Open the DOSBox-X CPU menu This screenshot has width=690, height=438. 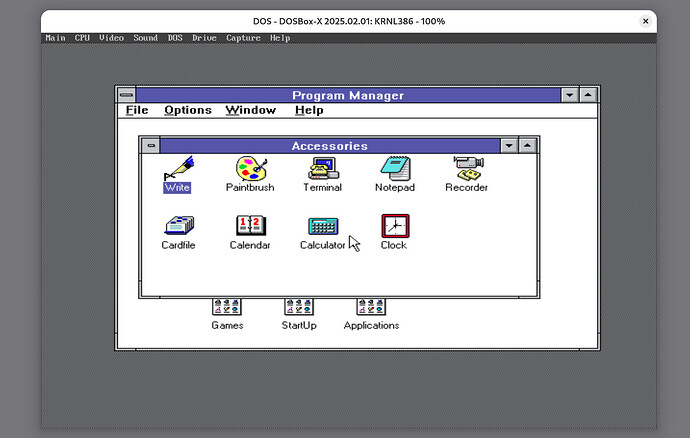[x=82, y=38]
